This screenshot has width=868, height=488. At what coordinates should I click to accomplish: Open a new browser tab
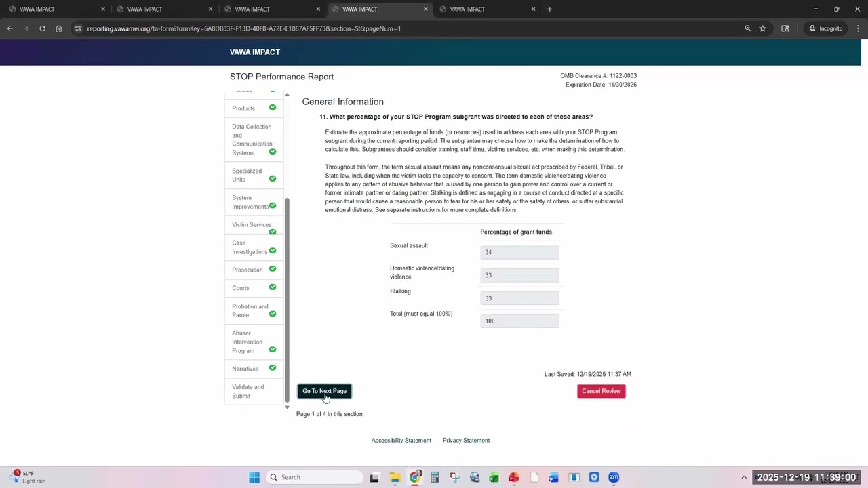point(549,9)
